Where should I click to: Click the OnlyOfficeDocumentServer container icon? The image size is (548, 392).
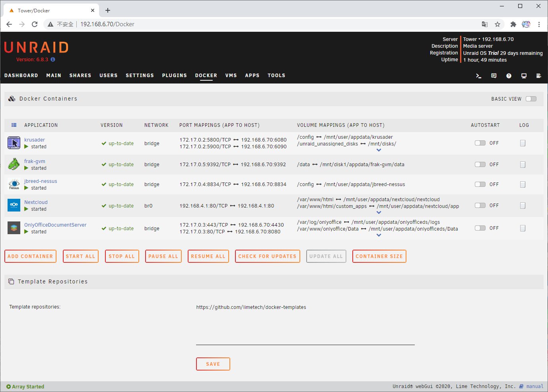point(14,228)
